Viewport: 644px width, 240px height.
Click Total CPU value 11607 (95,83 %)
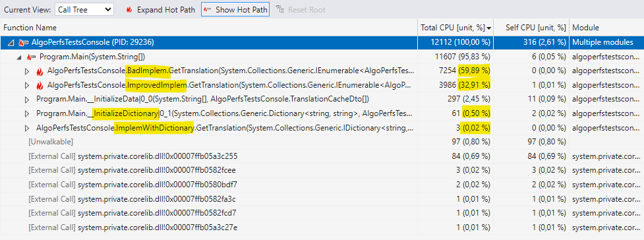click(463, 57)
